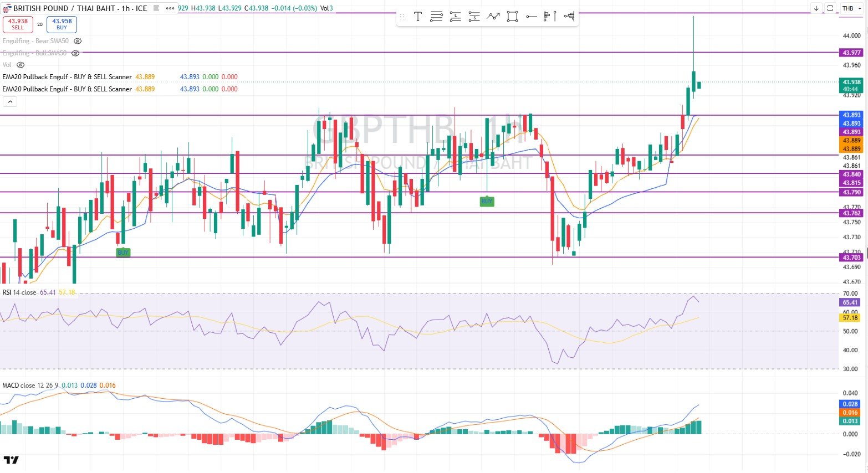Open more options next to symbol title

pyautogui.click(x=170, y=8)
